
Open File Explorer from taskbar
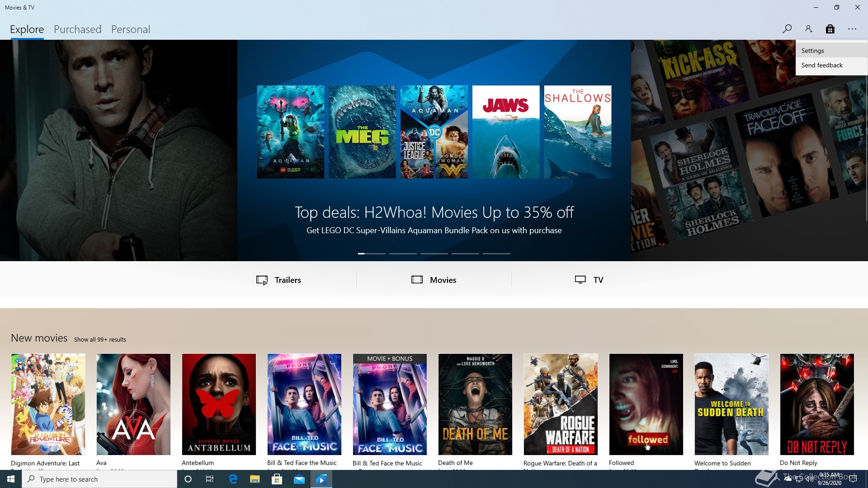[x=255, y=479]
